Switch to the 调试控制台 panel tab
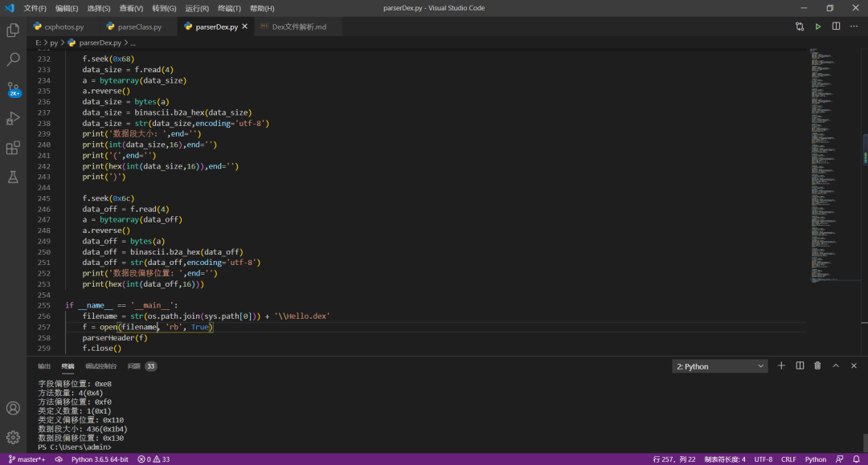 pos(100,366)
